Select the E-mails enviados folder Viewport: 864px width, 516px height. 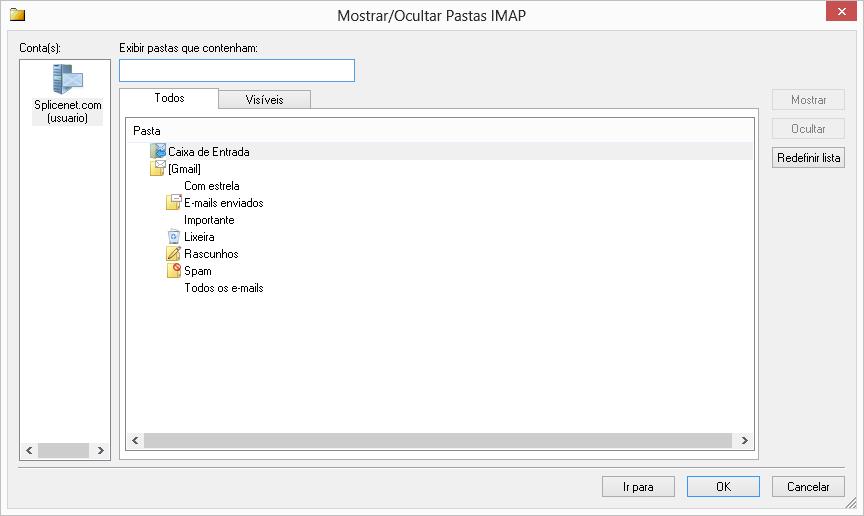[224, 203]
